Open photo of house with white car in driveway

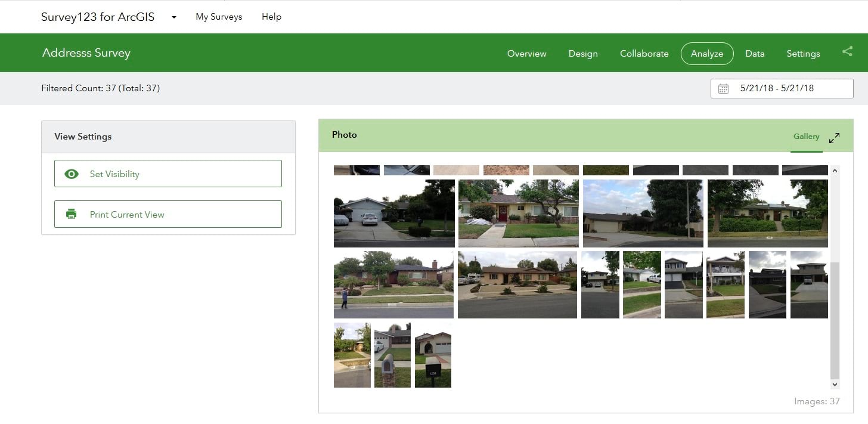coord(394,213)
